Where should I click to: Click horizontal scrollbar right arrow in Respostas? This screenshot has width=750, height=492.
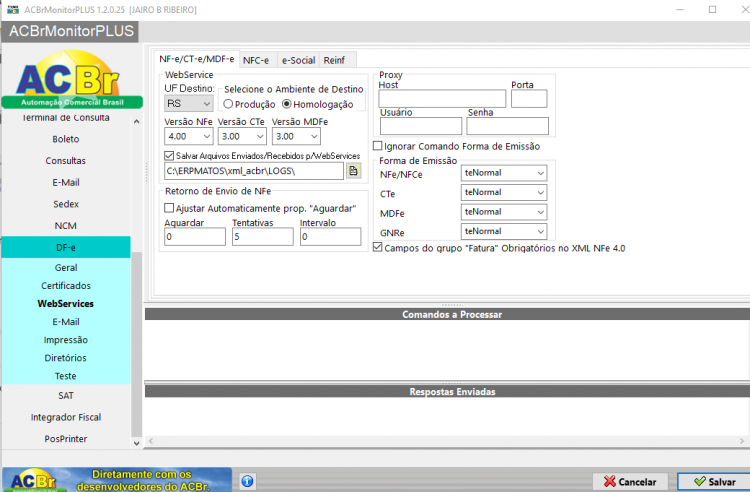[x=742, y=441]
